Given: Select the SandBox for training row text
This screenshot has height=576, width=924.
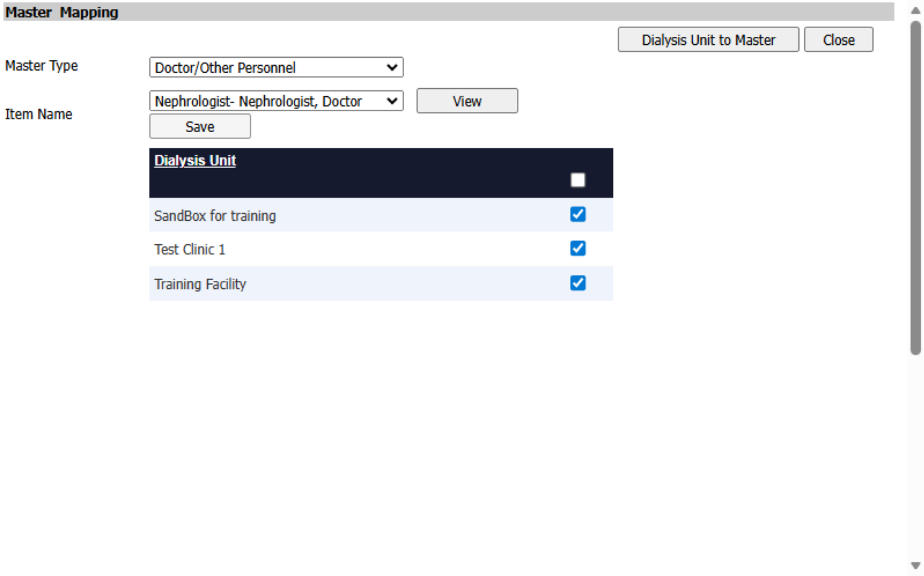Looking at the screenshot, I should (x=215, y=216).
